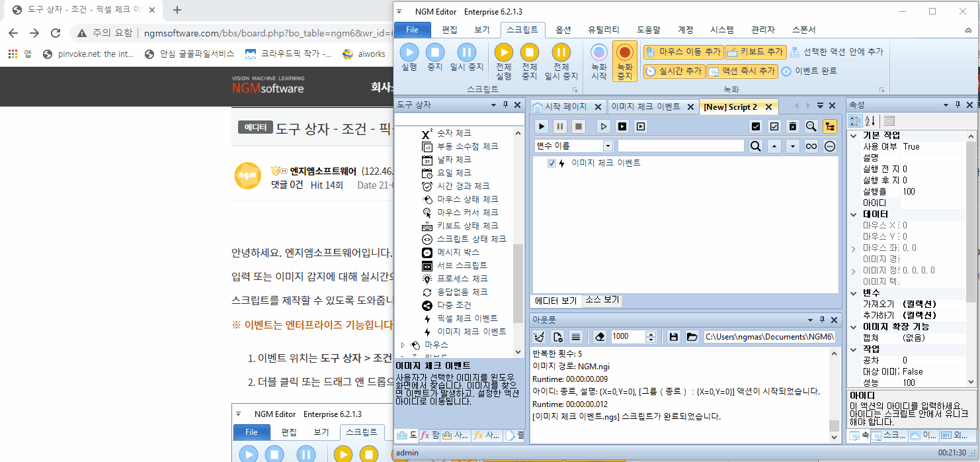Click the blue 실행 (run) ribbon icon
This screenshot has width=980, height=462.
pos(409,52)
